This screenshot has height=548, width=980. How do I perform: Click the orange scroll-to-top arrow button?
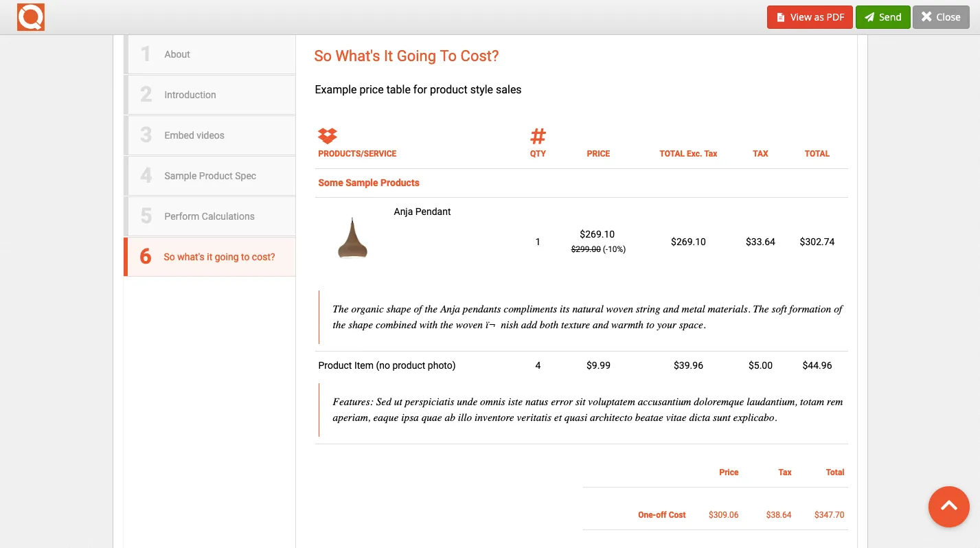(x=948, y=507)
